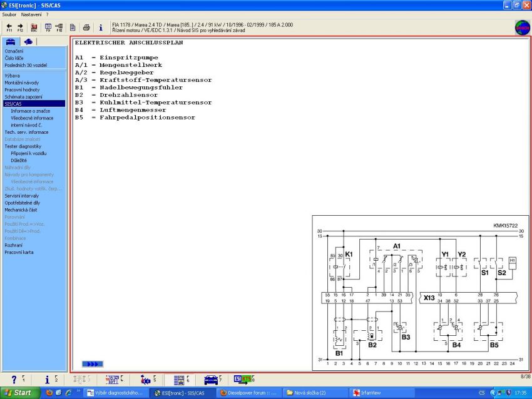Image resolution: width=532 pixels, height=399 pixels.
Task: Click the KMK15722 wiring diagram image
Action: pos(421,293)
